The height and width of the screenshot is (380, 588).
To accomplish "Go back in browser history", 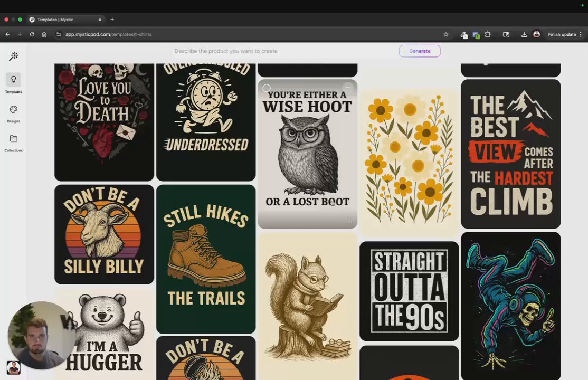I will pyautogui.click(x=7, y=34).
